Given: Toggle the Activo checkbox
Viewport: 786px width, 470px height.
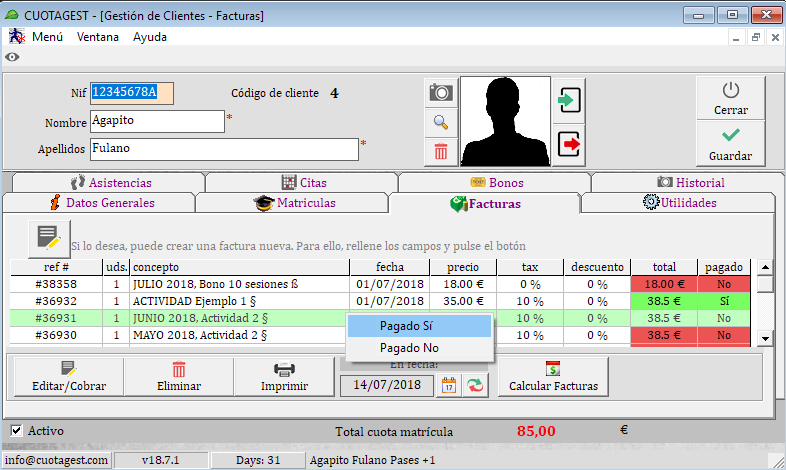Looking at the screenshot, I should click(x=17, y=431).
